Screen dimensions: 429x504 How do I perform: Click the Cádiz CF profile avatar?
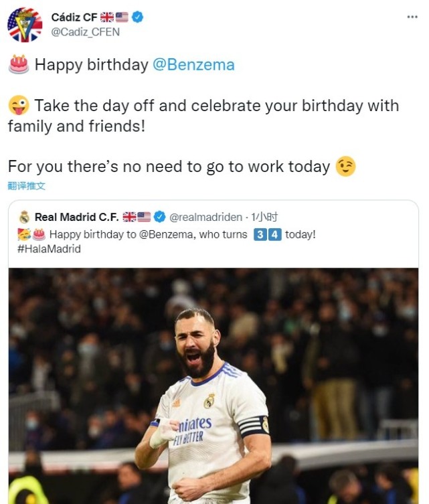click(25, 25)
